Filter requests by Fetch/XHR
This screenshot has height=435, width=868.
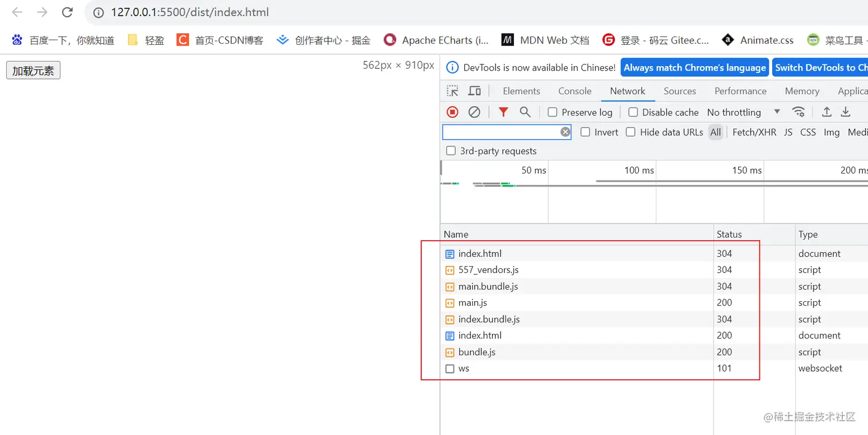click(x=754, y=132)
